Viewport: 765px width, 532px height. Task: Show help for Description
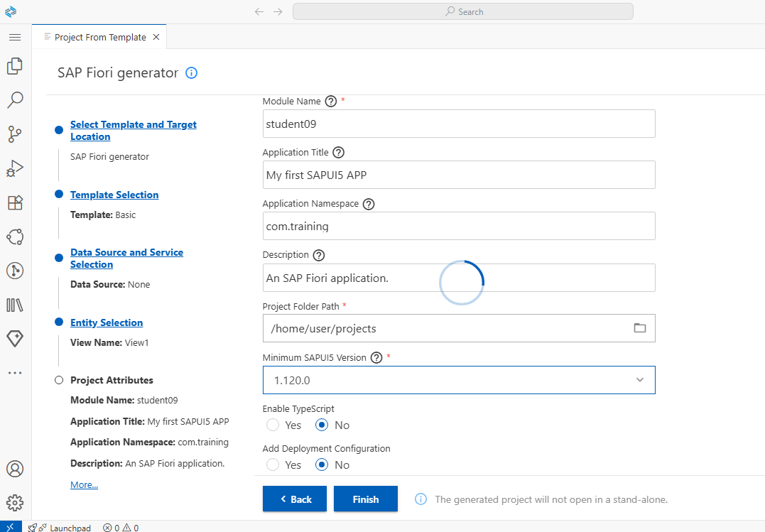pyautogui.click(x=319, y=255)
